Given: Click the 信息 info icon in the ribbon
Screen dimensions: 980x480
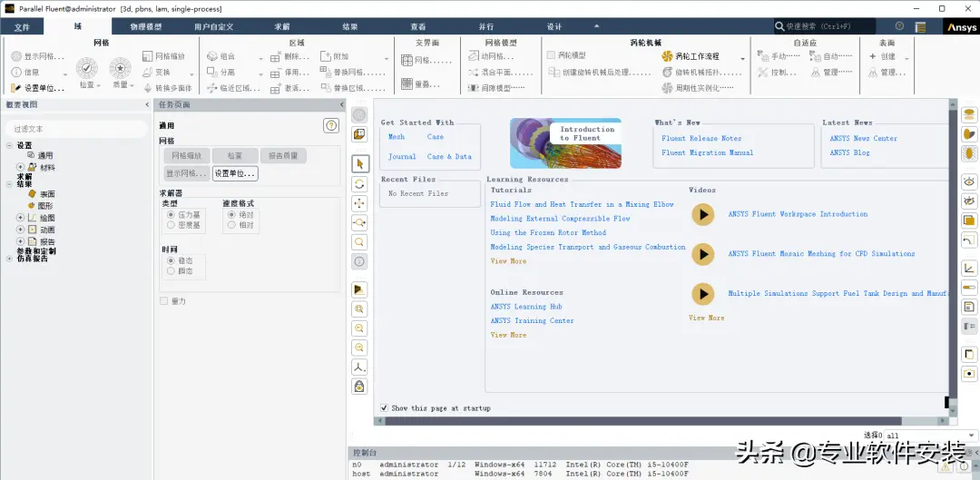Looking at the screenshot, I should click(16, 72).
